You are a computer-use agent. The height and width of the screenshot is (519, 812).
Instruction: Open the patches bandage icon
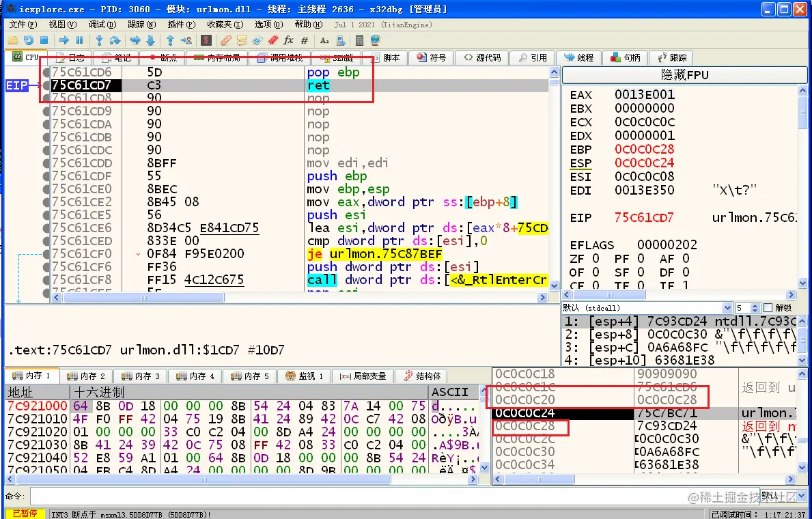click(x=226, y=40)
